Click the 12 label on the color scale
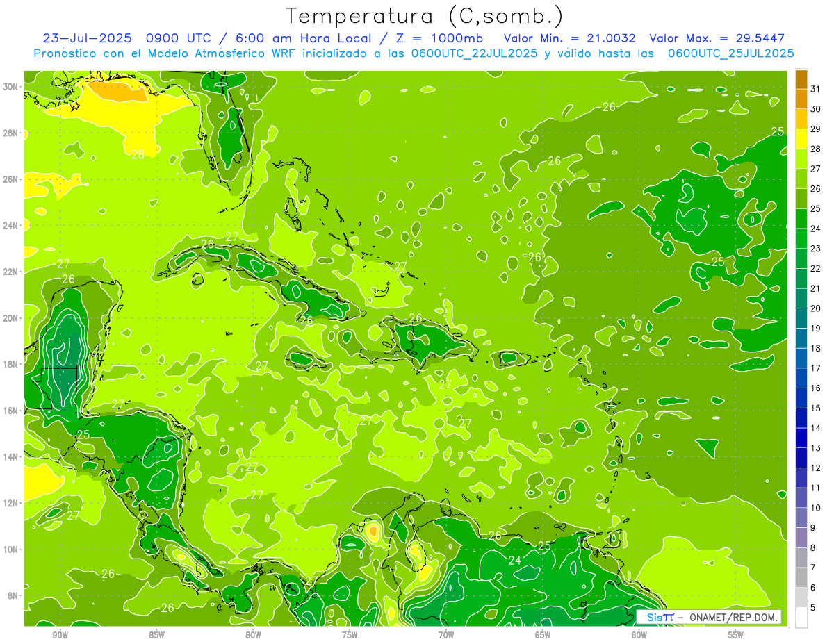 tap(816, 468)
